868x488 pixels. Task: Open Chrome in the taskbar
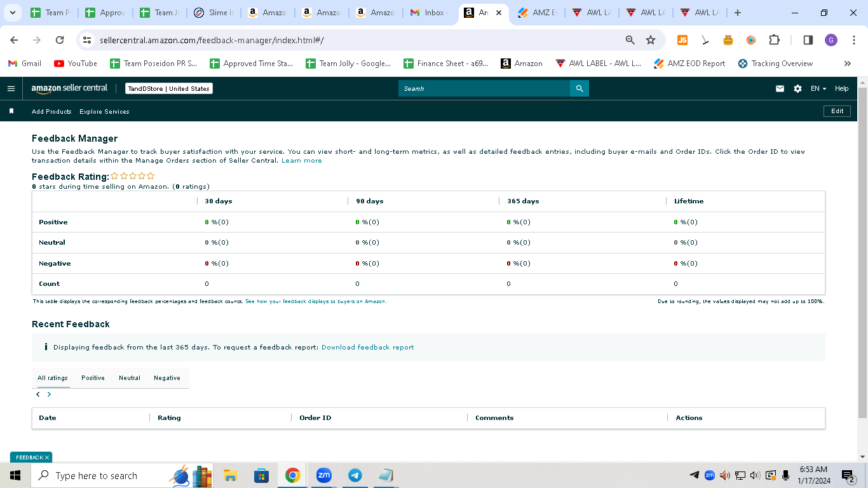click(x=292, y=475)
